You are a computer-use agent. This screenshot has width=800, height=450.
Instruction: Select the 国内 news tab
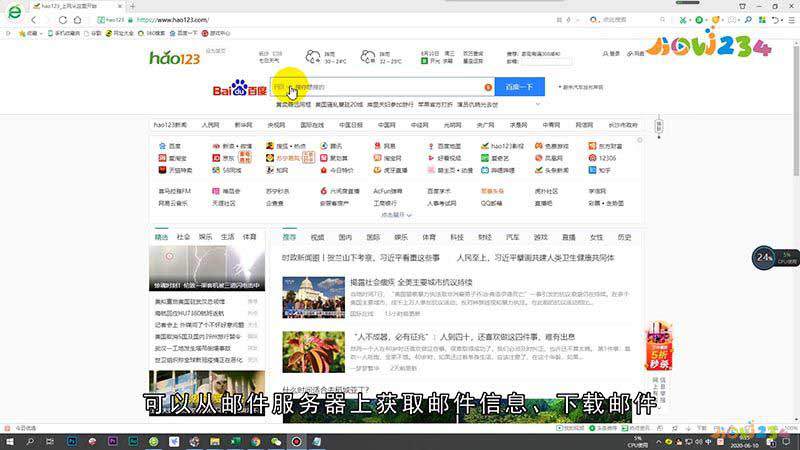(345, 237)
